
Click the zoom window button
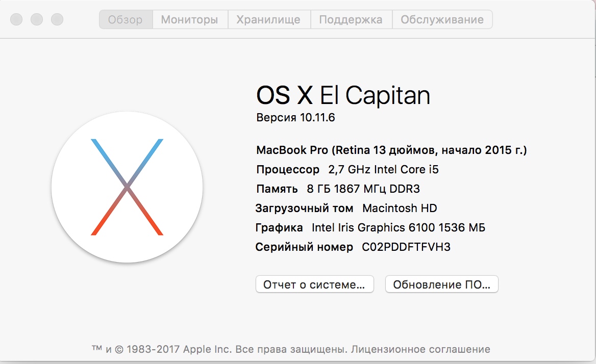57,20
